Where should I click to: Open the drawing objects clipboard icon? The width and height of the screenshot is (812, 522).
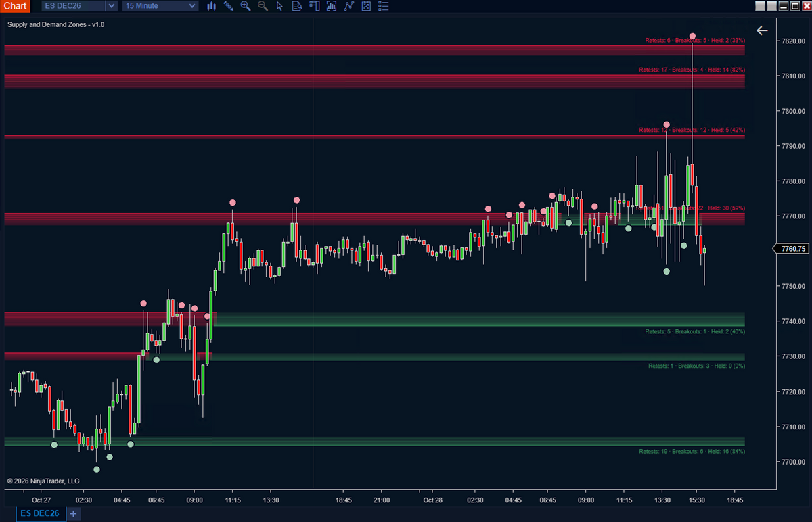[x=366, y=6]
